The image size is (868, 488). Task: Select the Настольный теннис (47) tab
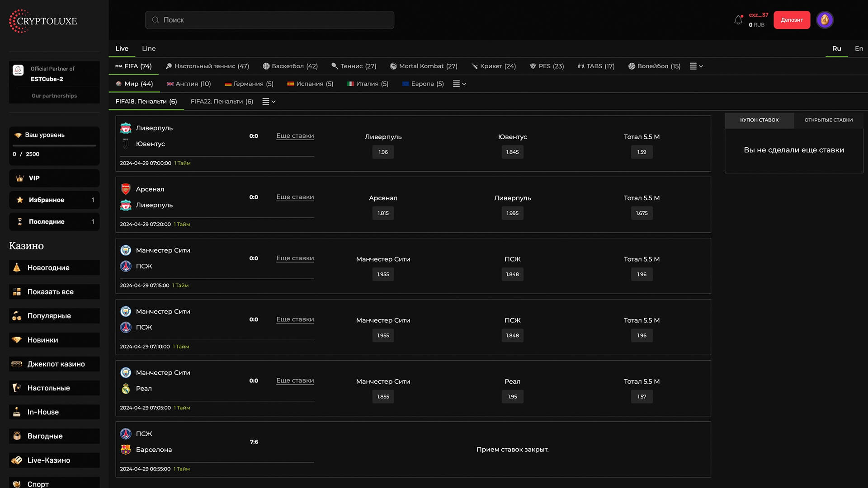[x=208, y=66]
